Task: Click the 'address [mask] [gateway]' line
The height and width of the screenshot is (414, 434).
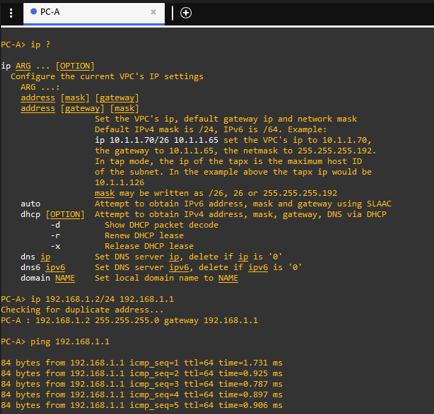Action: (79, 98)
